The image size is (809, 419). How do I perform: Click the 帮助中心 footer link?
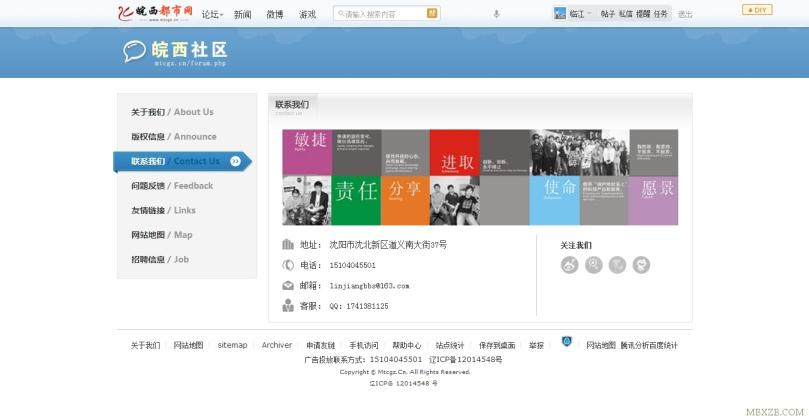[x=407, y=346]
